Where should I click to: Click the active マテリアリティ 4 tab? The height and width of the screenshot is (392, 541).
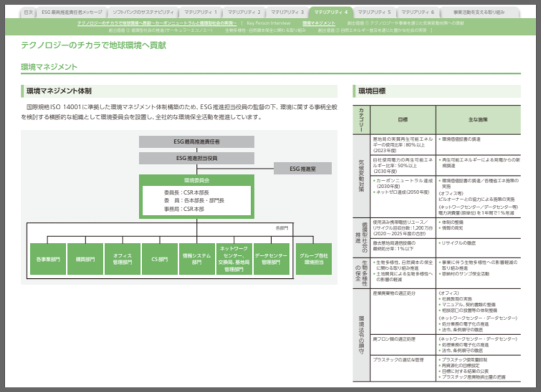(331, 12)
